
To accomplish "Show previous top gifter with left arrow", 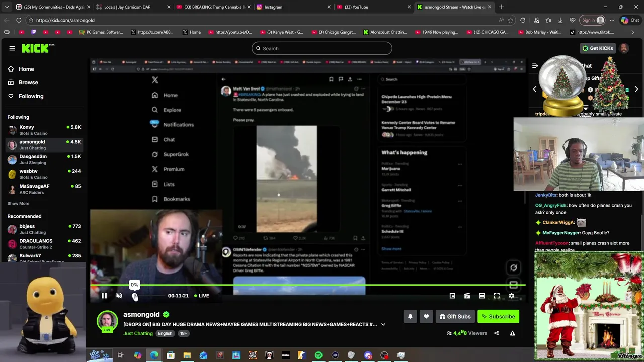I will (x=535, y=89).
